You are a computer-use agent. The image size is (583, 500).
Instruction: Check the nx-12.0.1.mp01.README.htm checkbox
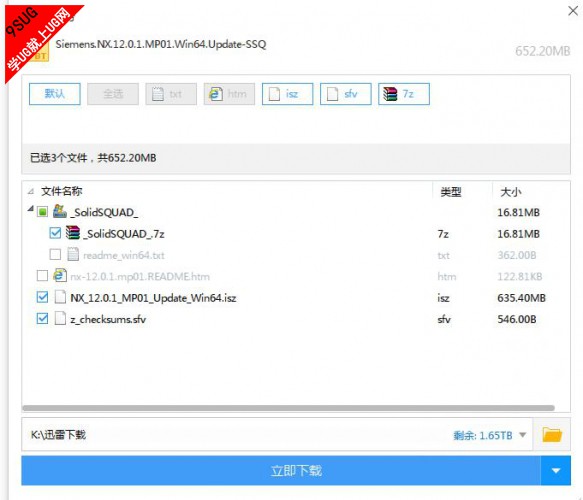coord(42,276)
